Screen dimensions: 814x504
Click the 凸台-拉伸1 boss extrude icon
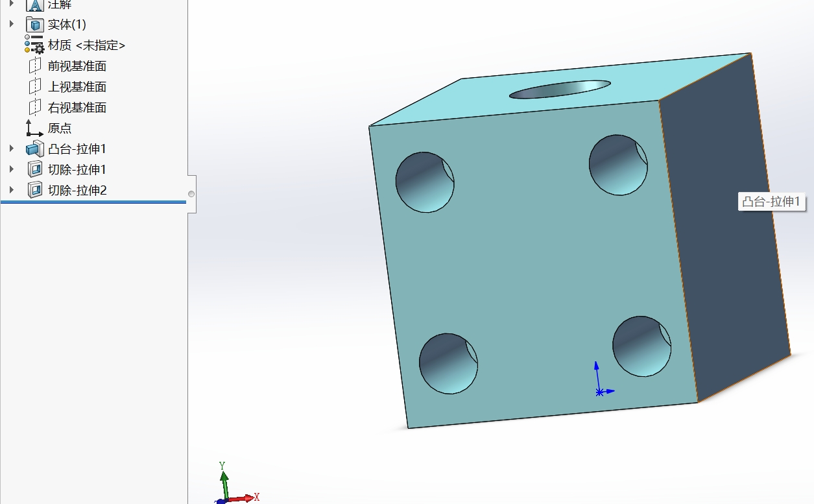(x=34, y=149)
